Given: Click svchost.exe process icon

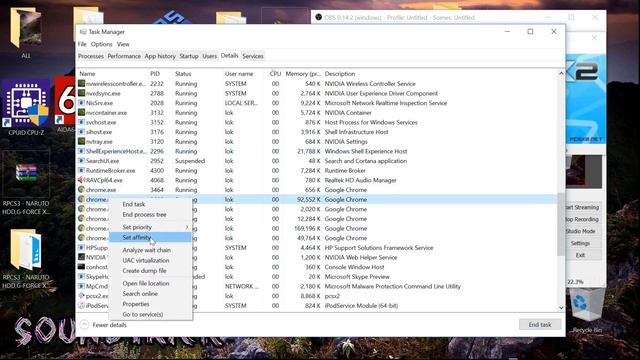Looking at the screenshot, I should (x=82, y=122).
